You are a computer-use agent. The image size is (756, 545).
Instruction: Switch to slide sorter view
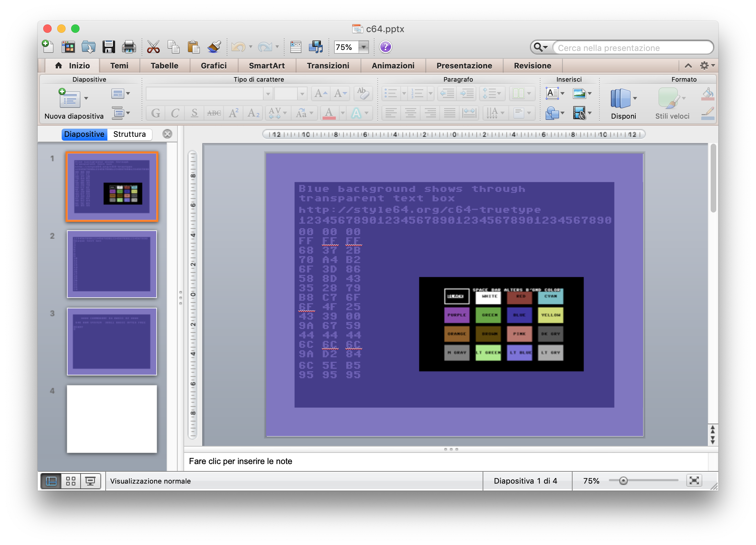[x=71, y=481]
